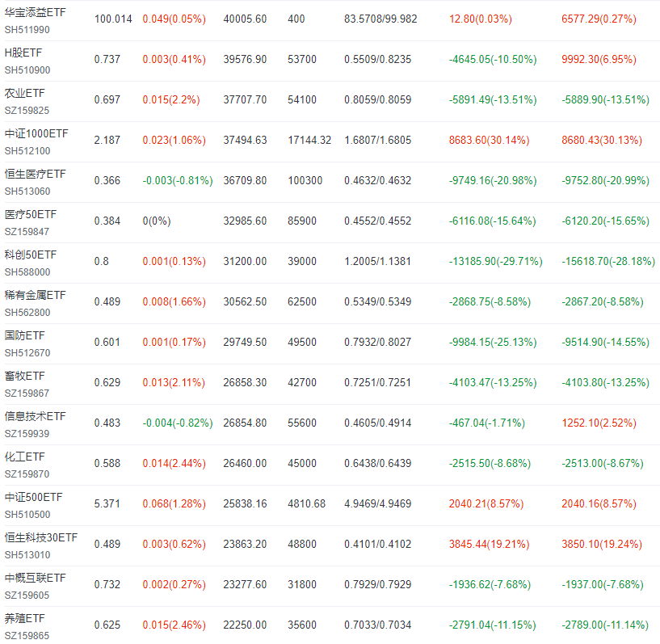
Task: Select market value 26460.00
Action: [x=245, y=464]
